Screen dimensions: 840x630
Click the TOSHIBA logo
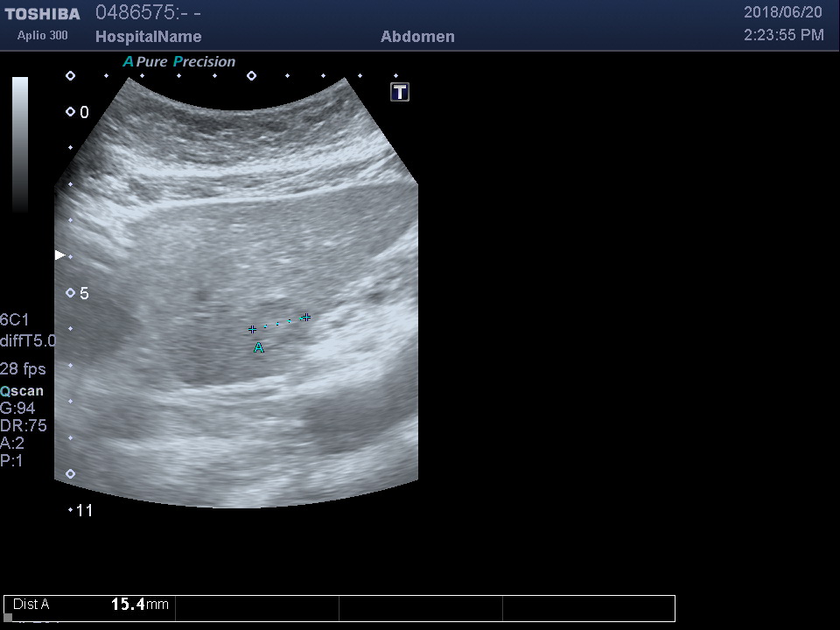(x=42, y=14)
